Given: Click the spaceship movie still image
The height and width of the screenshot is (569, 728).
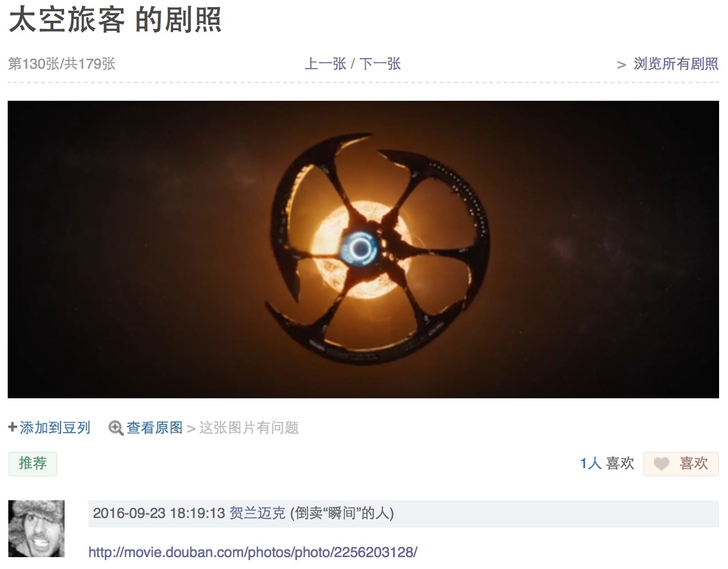Looking at the screenshot, I should (x=363, y=250).
